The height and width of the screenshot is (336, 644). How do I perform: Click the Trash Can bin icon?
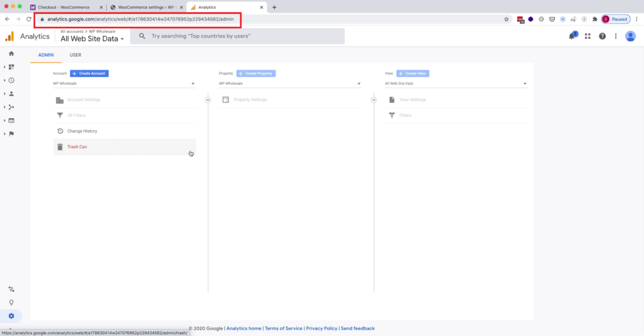pos(60,147)
